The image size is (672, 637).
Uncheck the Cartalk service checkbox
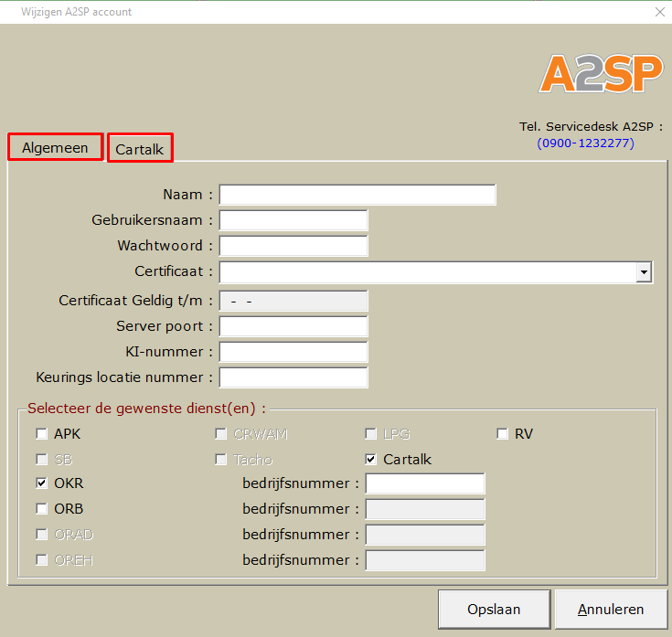coord(370,460)
